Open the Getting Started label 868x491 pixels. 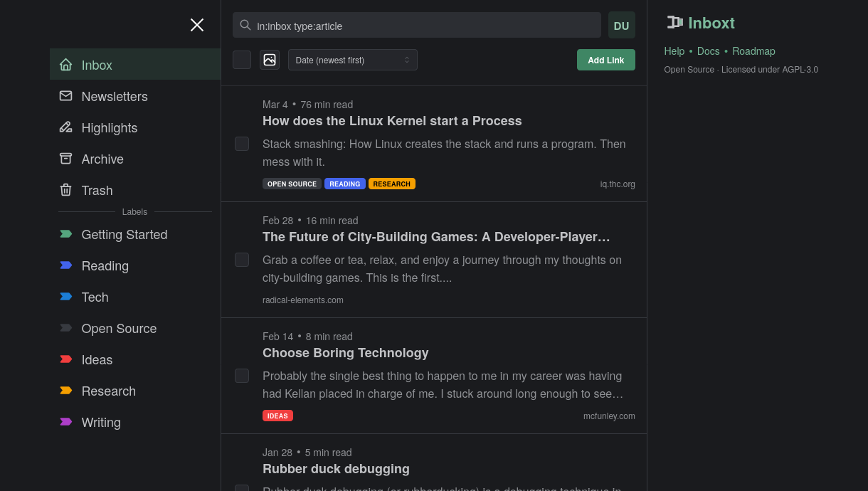coord(125,234)
